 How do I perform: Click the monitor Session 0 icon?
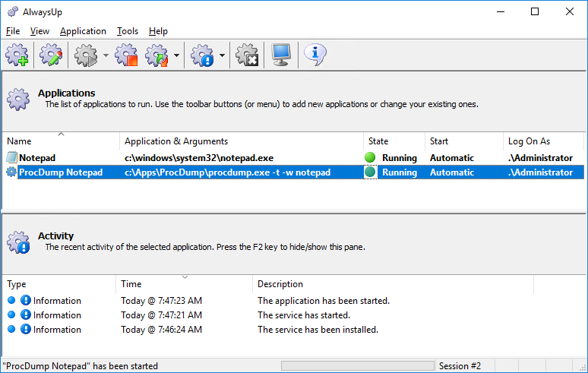click(281, 55)
